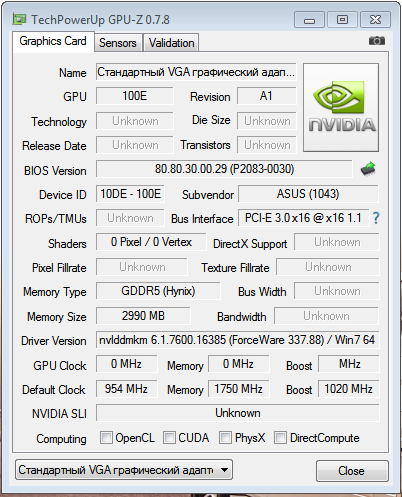Image resolution: width=402 pixels, height=497 pixels.
Task: Enable the OpenCL checkbox
Action: [106, 437]
